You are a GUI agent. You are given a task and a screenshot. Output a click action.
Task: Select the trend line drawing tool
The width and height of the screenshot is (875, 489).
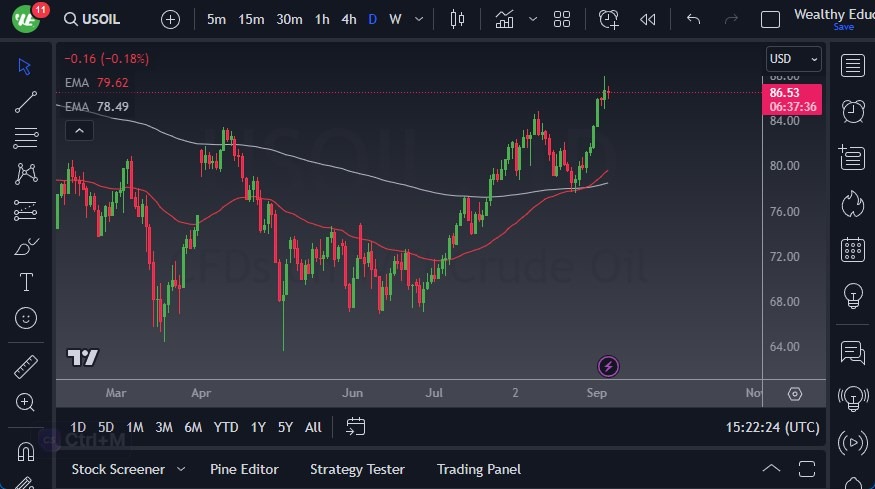pos(26,100)
